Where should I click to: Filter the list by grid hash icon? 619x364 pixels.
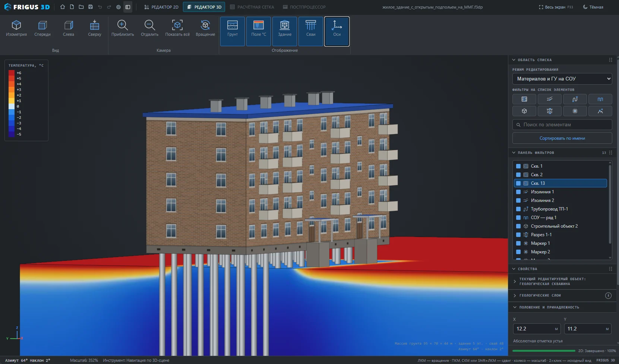point(575,111)
